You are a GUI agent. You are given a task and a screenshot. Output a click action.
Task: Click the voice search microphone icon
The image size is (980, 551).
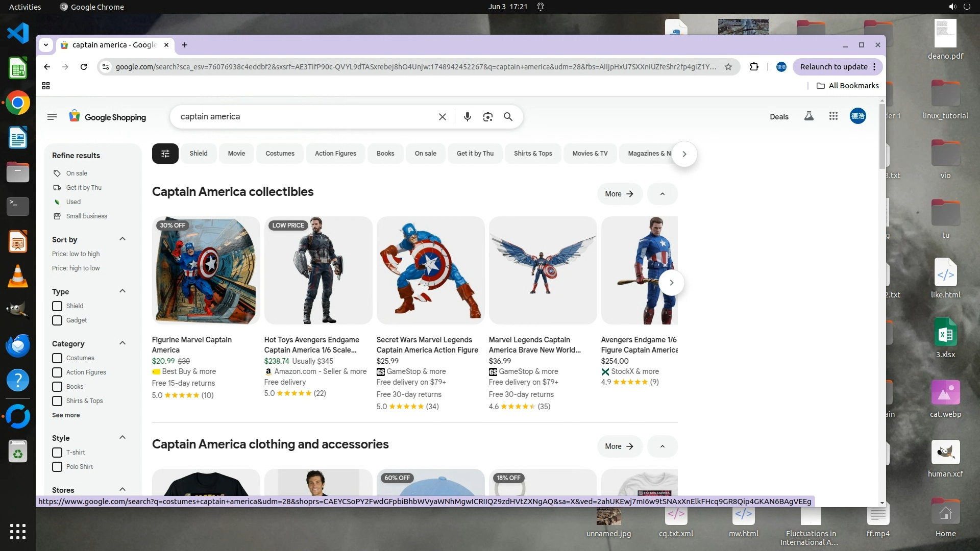point(467,117)
